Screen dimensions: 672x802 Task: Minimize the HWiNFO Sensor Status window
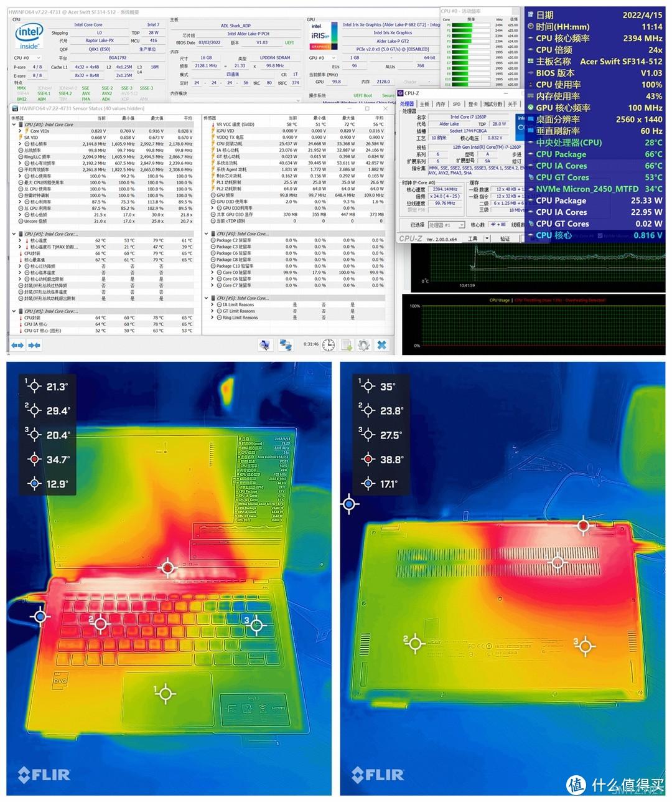[351, 108]
